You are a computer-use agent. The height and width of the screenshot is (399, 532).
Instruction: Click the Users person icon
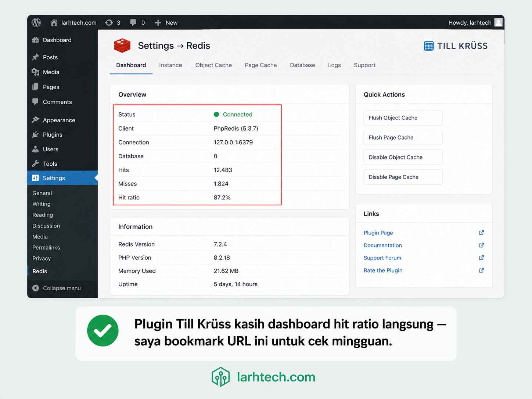pyautogui.click(x=36, y=149)
